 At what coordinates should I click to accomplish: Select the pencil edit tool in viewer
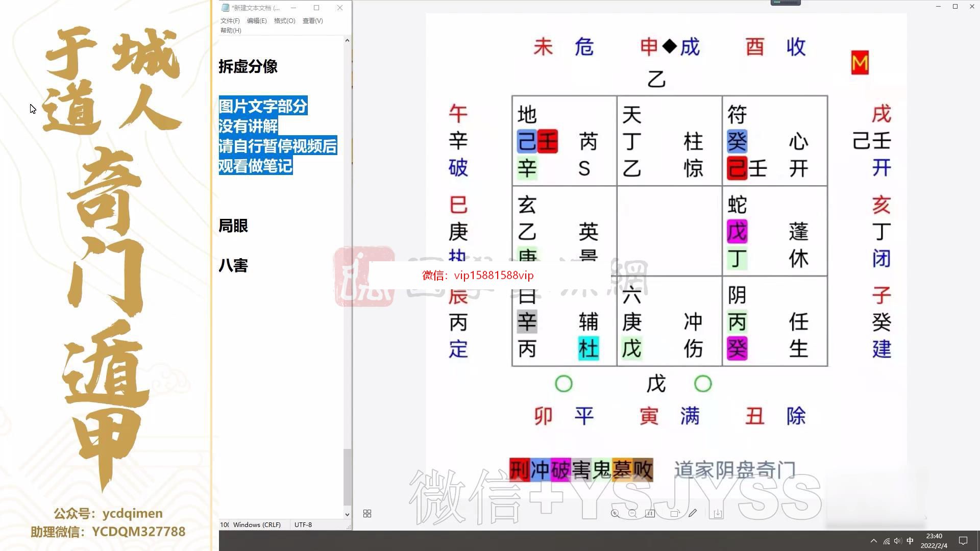pos(692,513)
